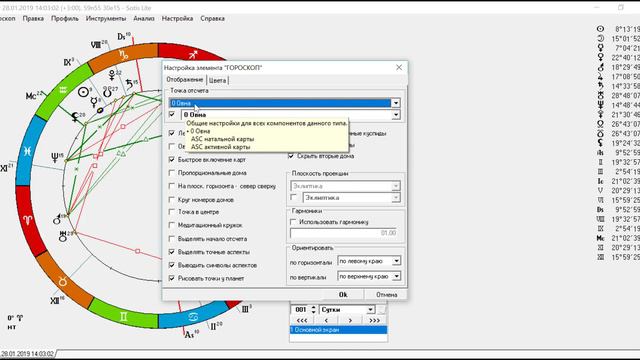Click the Mars symbol in the positions list
The height and width of the screenshot is (360, 640).
600,67
